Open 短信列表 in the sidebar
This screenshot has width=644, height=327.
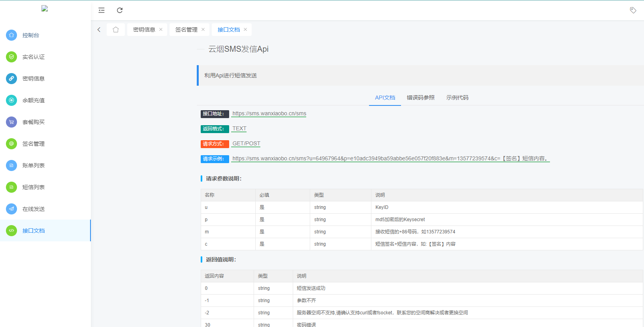coord(45,187)
